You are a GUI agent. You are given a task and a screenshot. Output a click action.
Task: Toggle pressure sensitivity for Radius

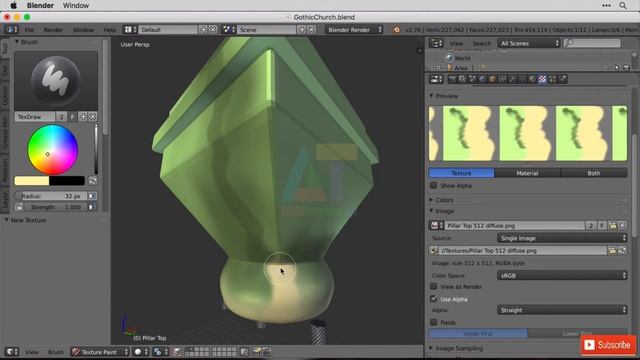coord(92,196)
